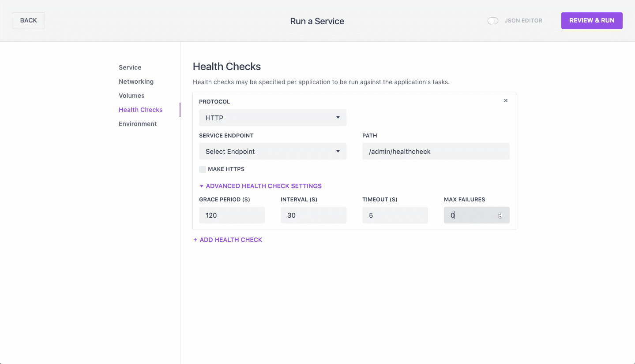
Task: Toggle the JSON Editor switch
Action: click(493, 21)
